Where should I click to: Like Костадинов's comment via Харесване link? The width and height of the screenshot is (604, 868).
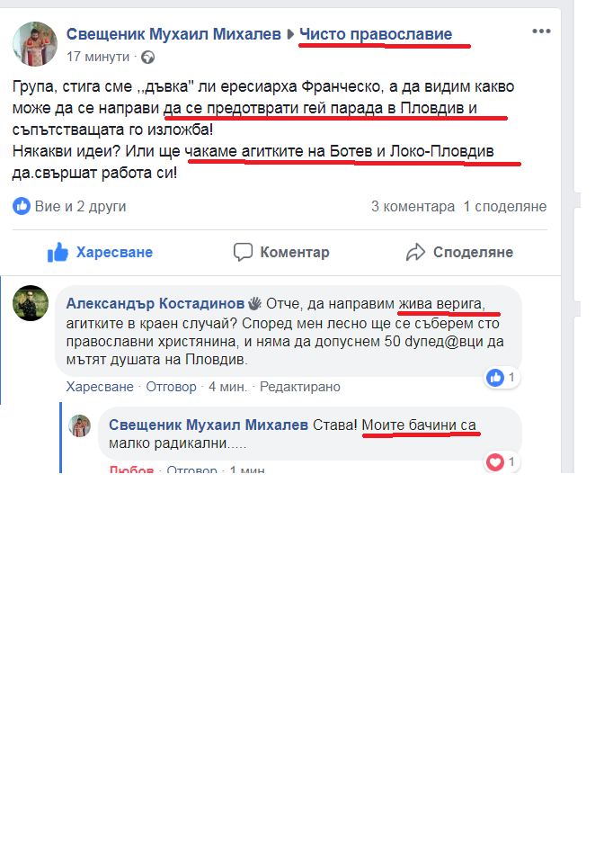click(x=100, y=387)
